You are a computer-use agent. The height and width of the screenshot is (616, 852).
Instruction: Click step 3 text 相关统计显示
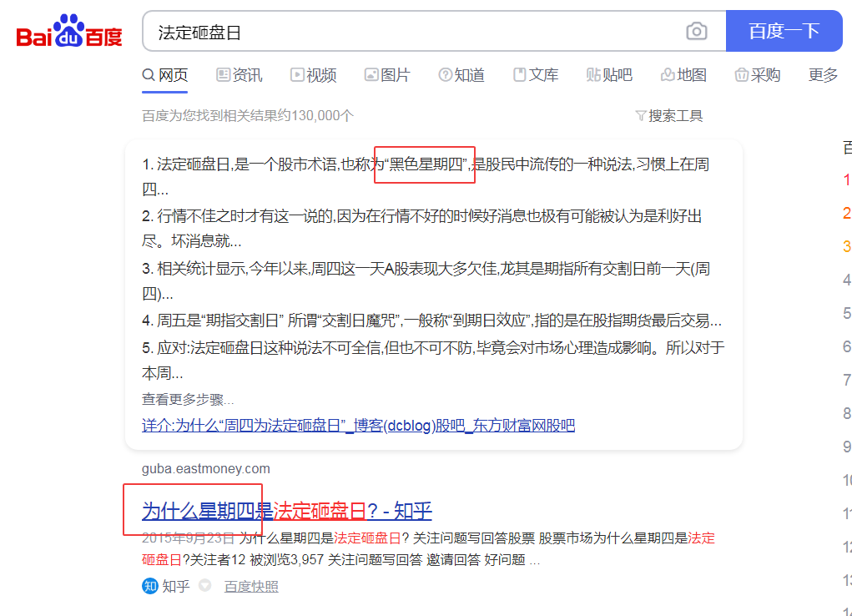426,280
